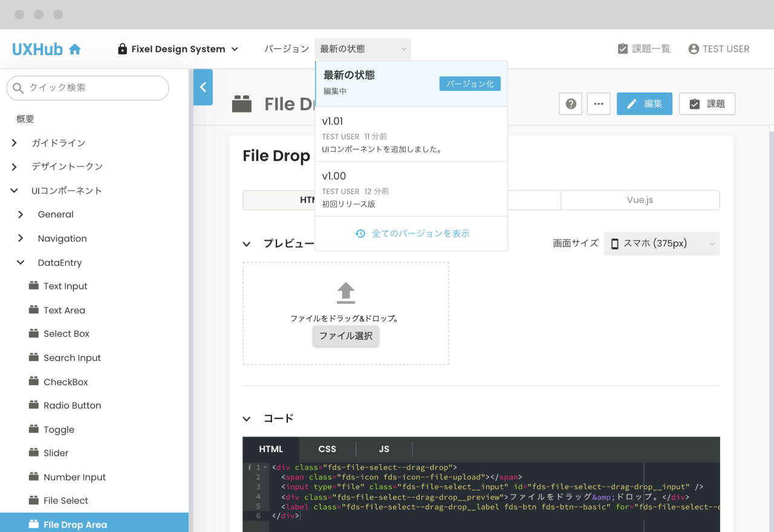This screenshot has height=532, width=774.
Task: Open Toggle component in the sidebar
Action: coord(59,430)
